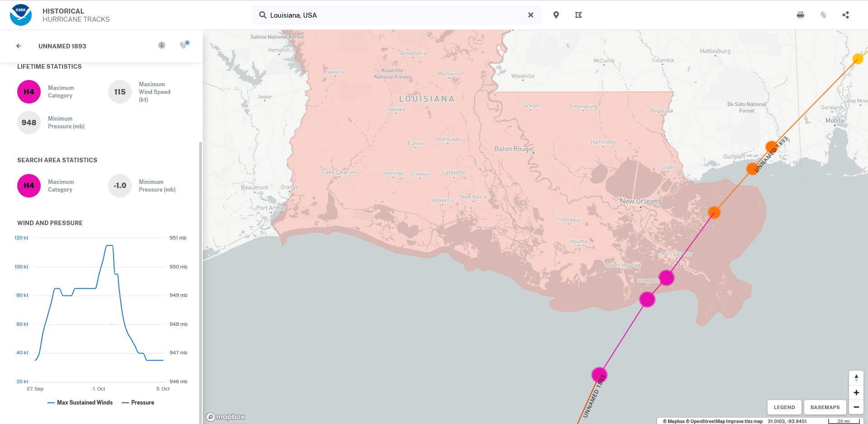Toggle Max Sustained Winds chart series
The image size is (868, 424).
(80, 402)
